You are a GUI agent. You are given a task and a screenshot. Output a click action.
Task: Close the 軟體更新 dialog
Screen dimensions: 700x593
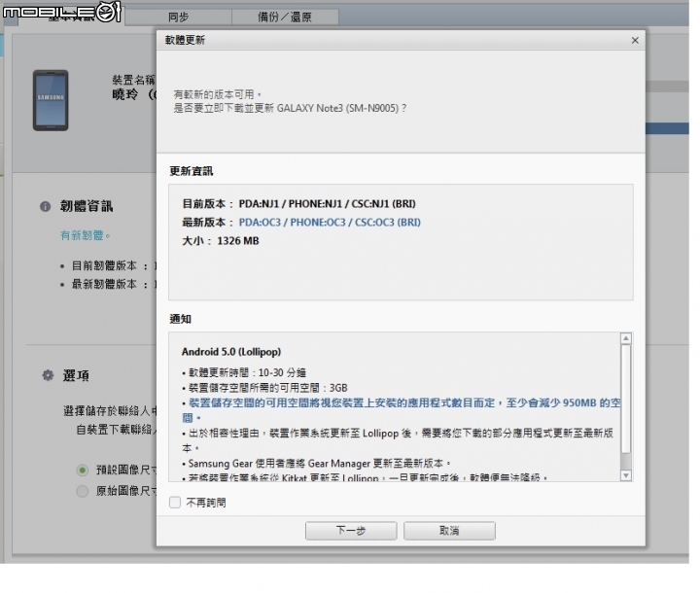[x=635, y=40]
